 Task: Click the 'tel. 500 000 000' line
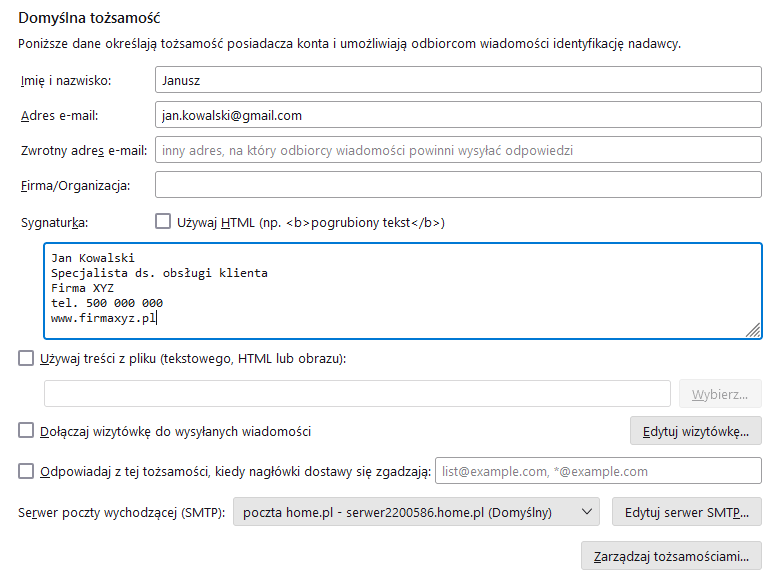[x=107, y=303]
